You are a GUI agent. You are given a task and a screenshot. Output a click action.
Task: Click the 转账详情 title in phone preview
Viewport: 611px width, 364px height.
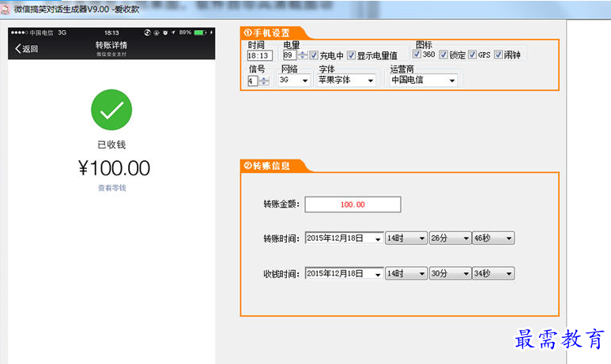point(111,45)
